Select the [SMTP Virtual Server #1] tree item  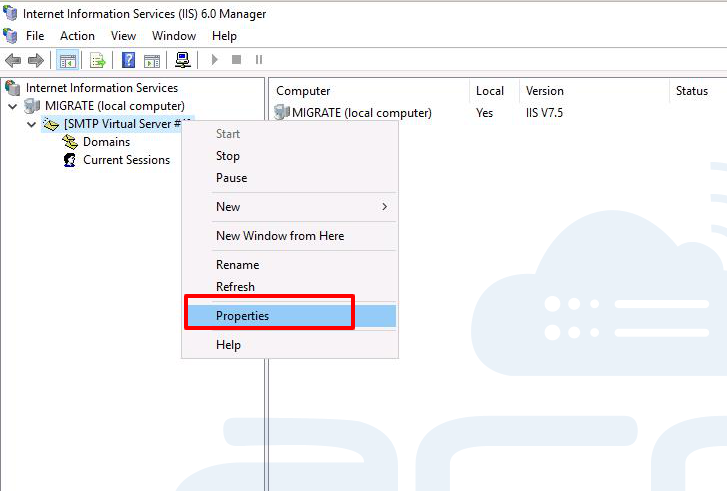[x=122, y=124]
